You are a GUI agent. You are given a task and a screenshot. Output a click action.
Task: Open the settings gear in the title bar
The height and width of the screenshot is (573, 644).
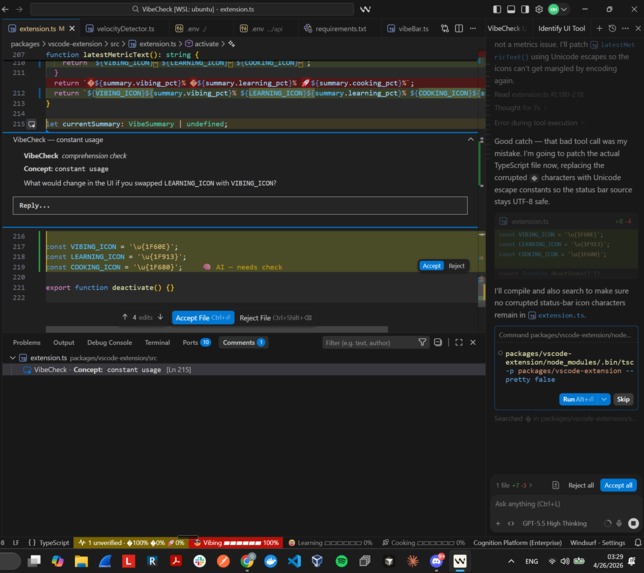[539, 9]
